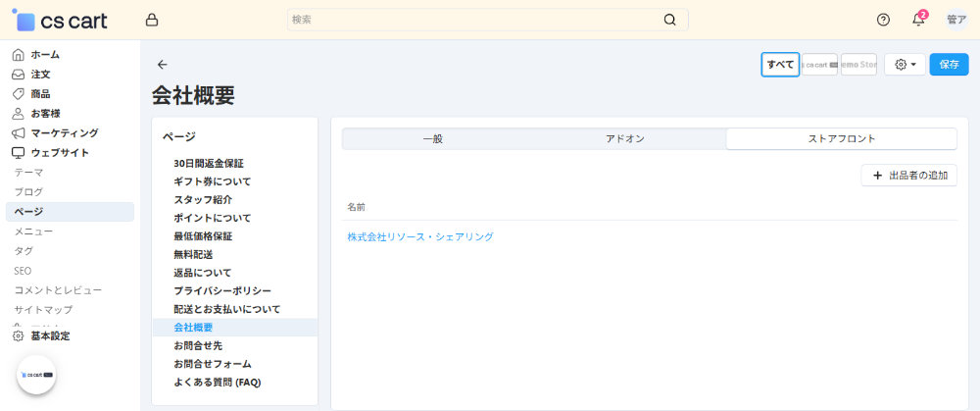Click 出品者の追加 button

coord(908,176)
